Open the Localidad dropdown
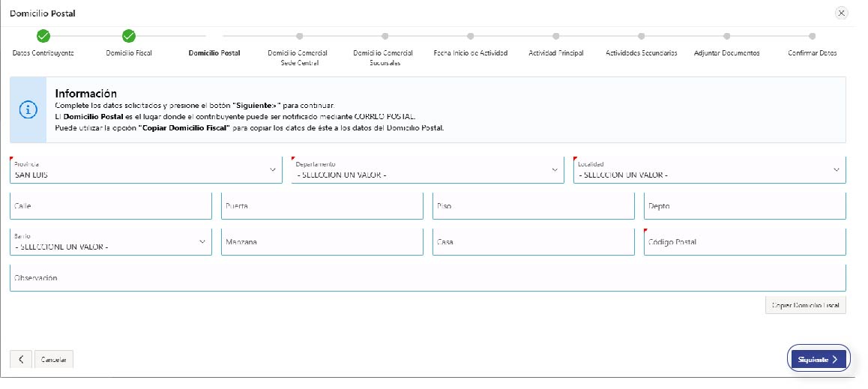Viewport: 868px width, 389px height. (x=709, y=170)
